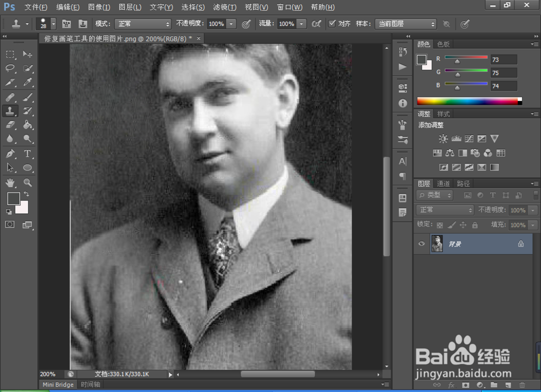Image resolution: width=541 pixels, height=392 pixels.
Task: Toggle the Aligned (对齐) checkbox
Action: (x=332, y=23)
